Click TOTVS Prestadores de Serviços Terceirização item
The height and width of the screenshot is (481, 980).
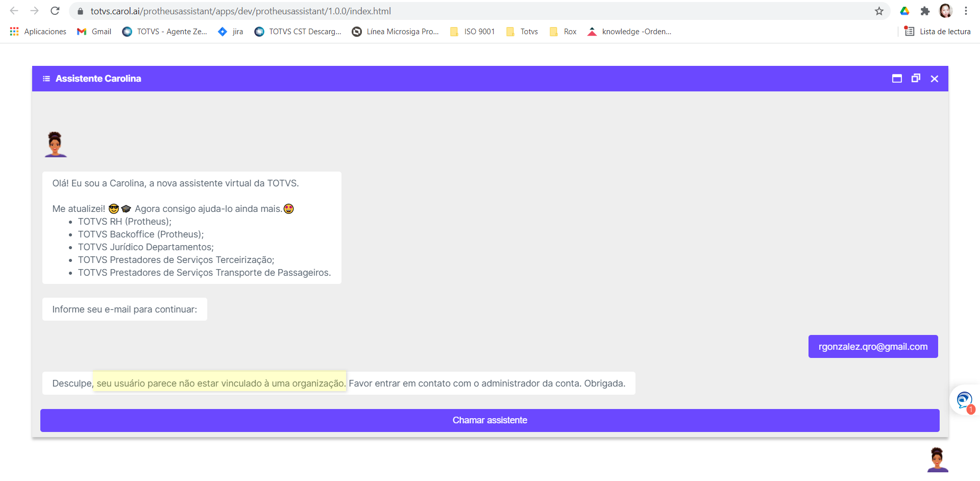point(176,260)
